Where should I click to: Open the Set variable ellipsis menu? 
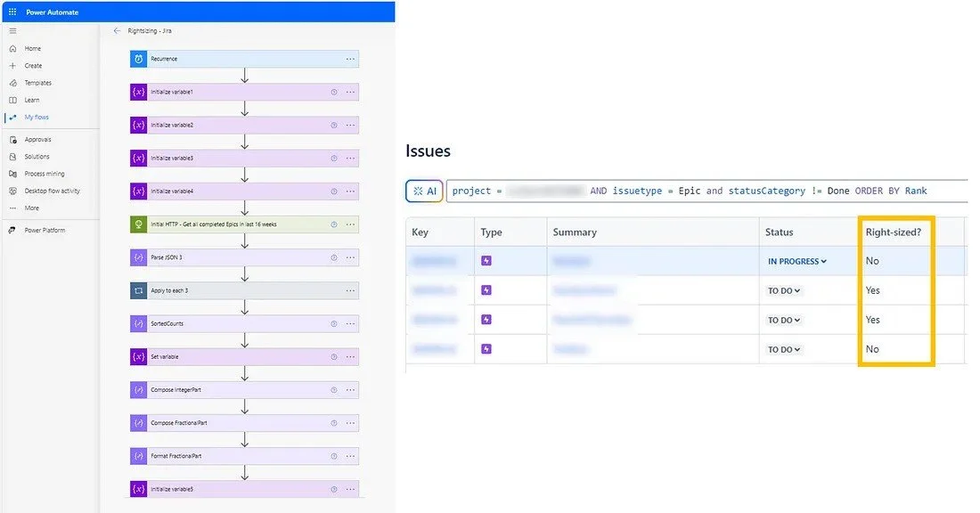[351, 357]
